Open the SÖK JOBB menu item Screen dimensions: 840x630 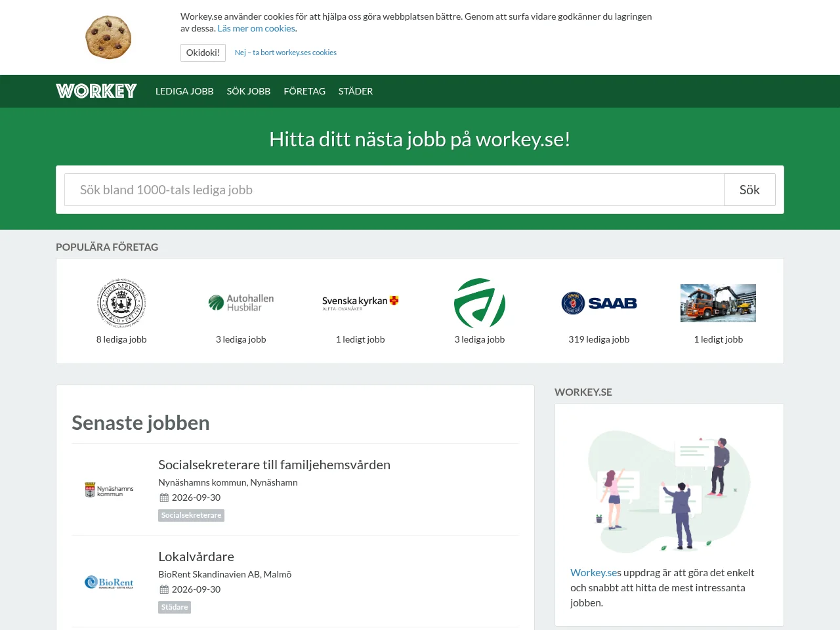click(x=249, y=91)
